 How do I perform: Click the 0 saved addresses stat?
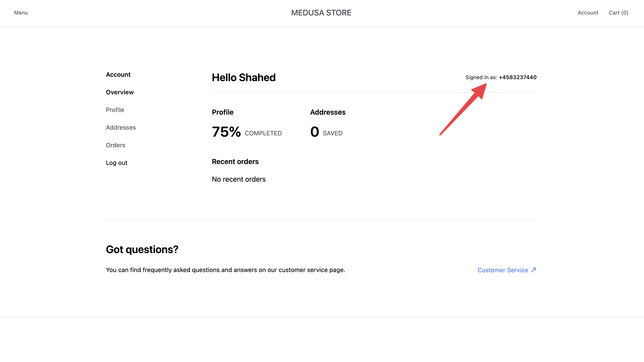click(x=314, y=132)
